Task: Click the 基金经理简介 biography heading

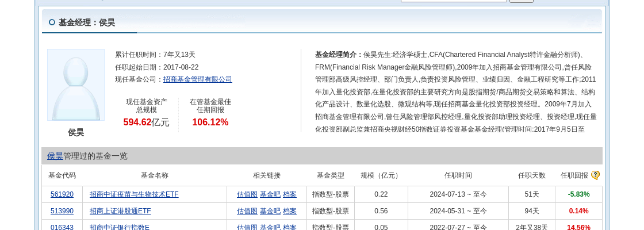Action: point(339,55)
